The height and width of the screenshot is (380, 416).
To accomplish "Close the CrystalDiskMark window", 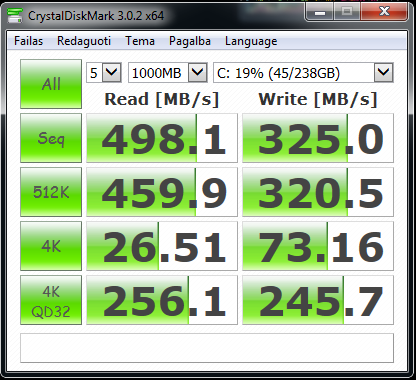I will [384, 12].
